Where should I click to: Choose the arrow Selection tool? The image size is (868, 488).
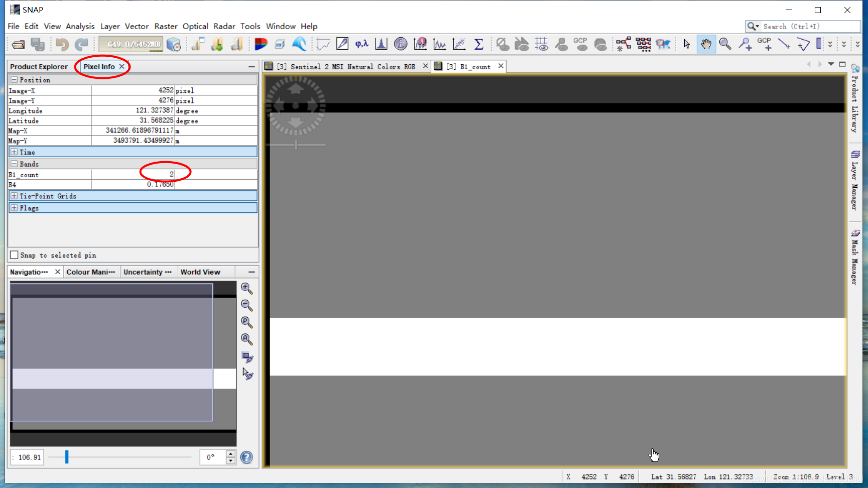tap(687, 44)
